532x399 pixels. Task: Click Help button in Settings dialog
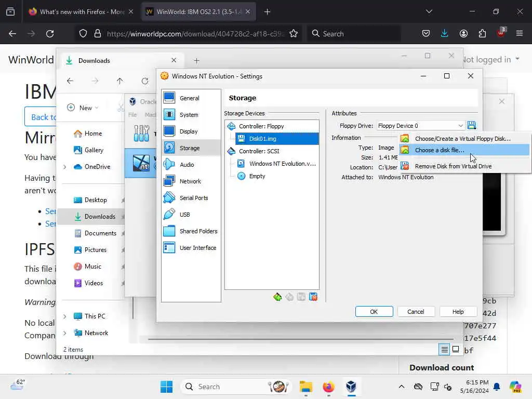(x=458, y=312)
